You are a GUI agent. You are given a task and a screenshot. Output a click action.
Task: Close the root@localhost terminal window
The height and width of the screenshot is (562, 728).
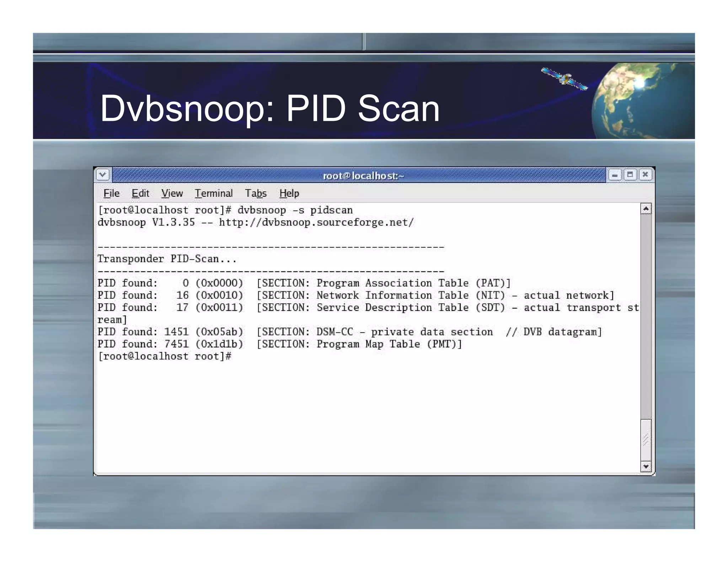coord(645,175)
